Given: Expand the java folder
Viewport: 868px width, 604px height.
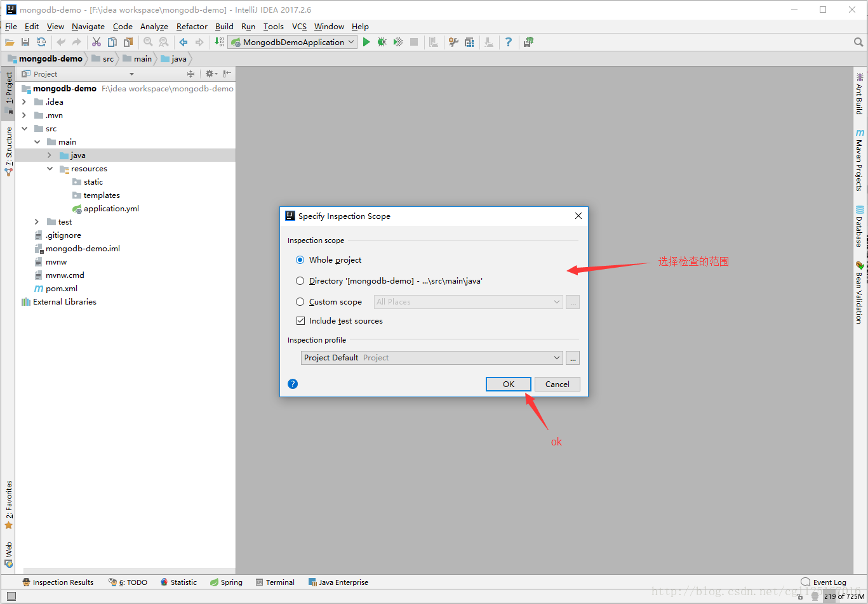Looking at the screenshot, I should [50, 155].
